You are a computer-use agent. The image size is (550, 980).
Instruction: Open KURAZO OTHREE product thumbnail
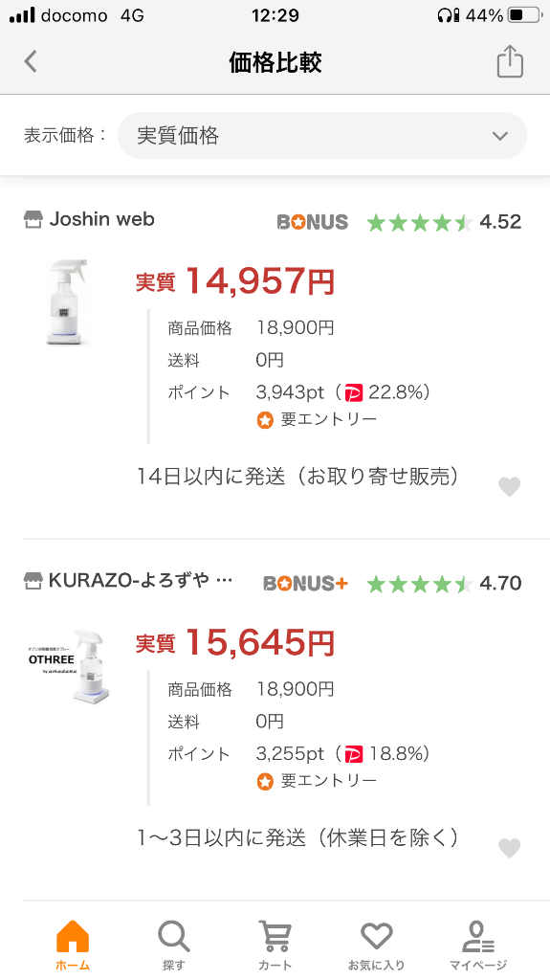69,665
